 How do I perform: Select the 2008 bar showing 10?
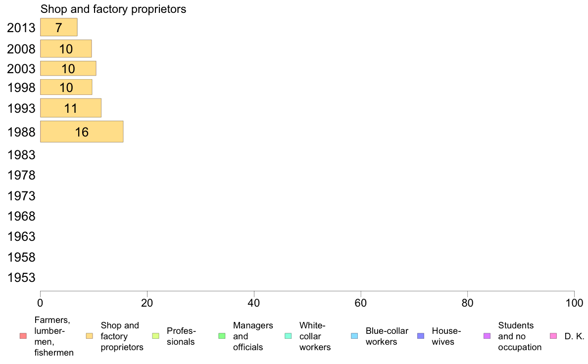pyautogui.click(x=65, y=48)
